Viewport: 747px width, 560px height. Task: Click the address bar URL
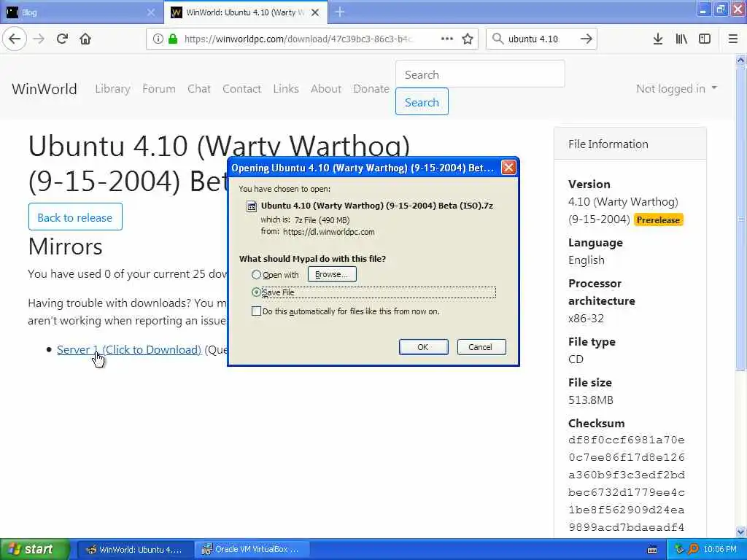298,39
